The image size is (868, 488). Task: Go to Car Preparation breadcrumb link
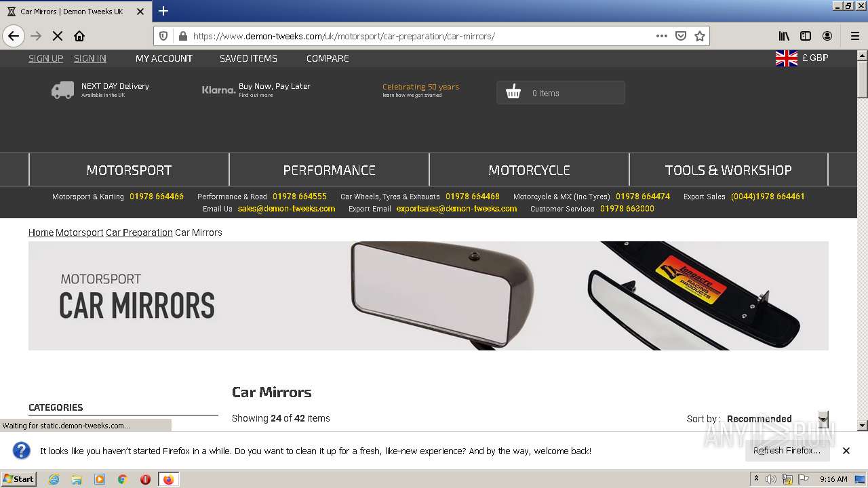pos(139,232)
